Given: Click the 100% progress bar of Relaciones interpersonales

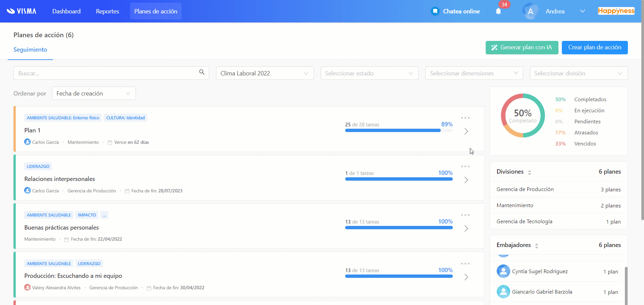Looking at the screenshot, I should (x=399, y=179).
